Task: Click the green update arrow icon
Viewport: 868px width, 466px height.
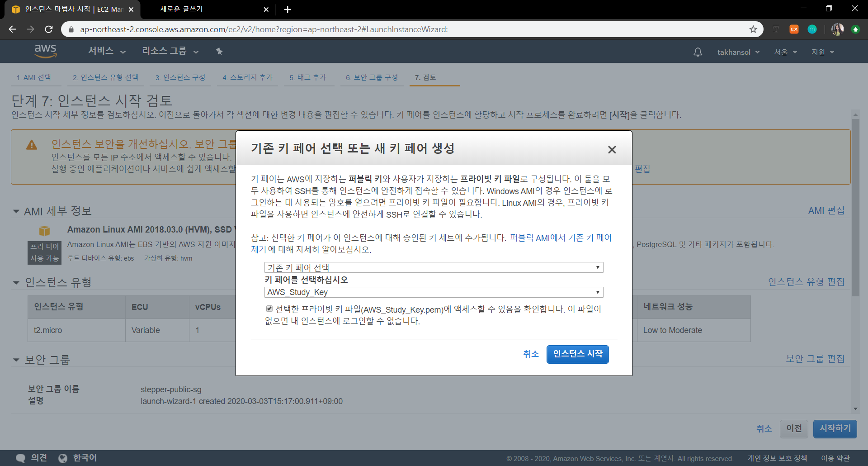Action: 855,29
